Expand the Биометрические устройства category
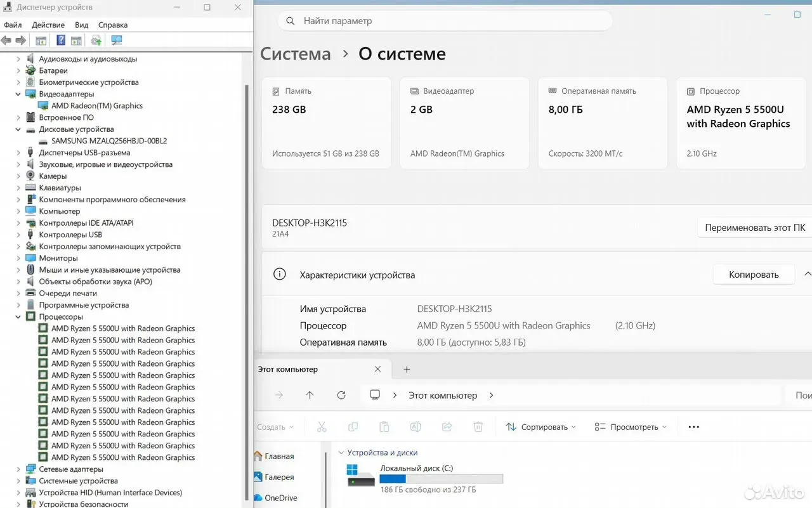Screen dimensions: 812x508 (18, 82)
